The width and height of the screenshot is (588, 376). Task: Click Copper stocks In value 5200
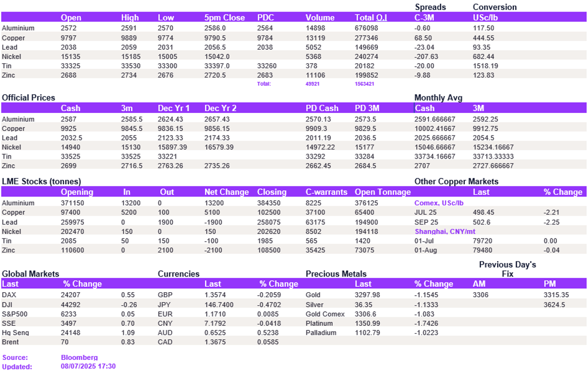(129, 212)
